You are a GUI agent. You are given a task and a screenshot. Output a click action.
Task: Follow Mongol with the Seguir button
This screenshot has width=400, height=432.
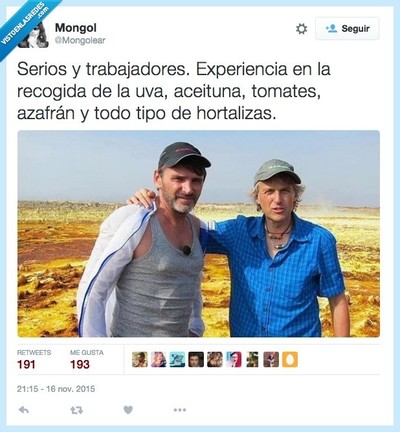pos(347,29)
